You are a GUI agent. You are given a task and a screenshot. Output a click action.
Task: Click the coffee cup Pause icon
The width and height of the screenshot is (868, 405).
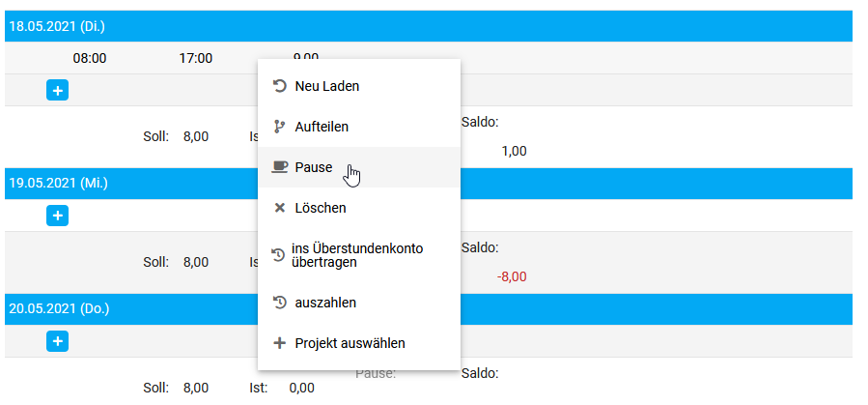[x=280, y=167]
